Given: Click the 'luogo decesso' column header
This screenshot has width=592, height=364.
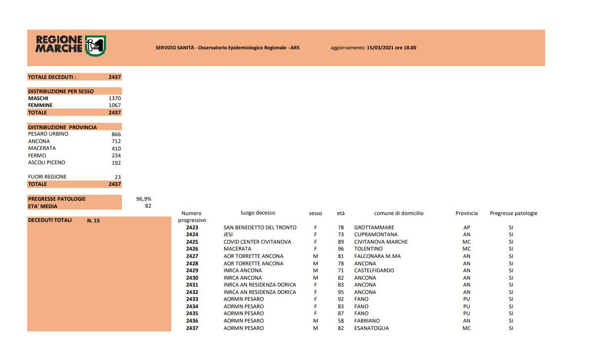Looking at the screenshot, I should 258,213.
